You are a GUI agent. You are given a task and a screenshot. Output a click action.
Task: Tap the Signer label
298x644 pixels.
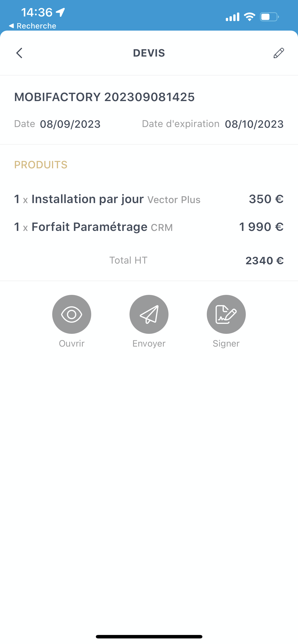(x=226, y=344)
